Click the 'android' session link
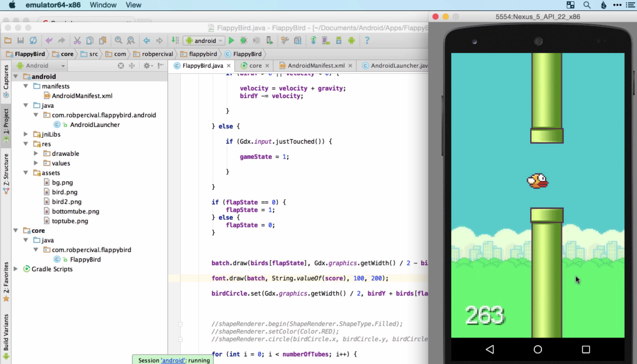Image resolution: width=637 pixels, height=364 pixels. coord(173,360)
